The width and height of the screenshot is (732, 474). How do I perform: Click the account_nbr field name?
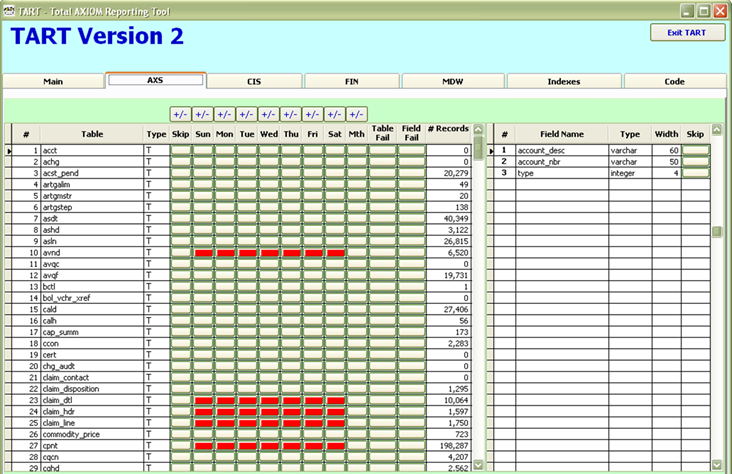539,162
